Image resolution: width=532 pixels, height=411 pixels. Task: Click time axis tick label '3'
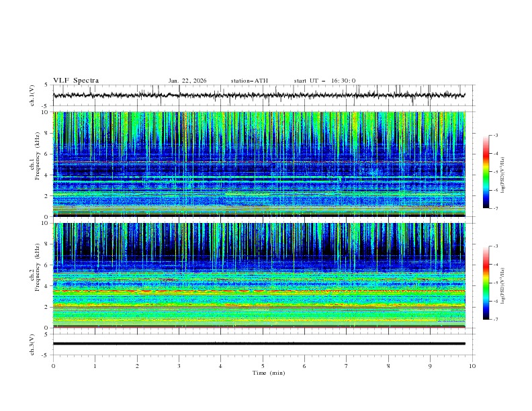[179, 366]
